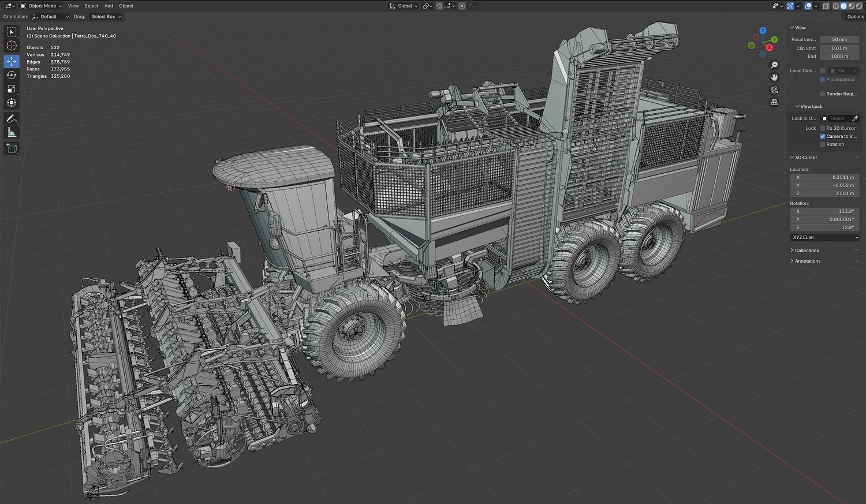Toggle X-ray view
Viewport: 866px width, 504px height.
tap(826, 6)
